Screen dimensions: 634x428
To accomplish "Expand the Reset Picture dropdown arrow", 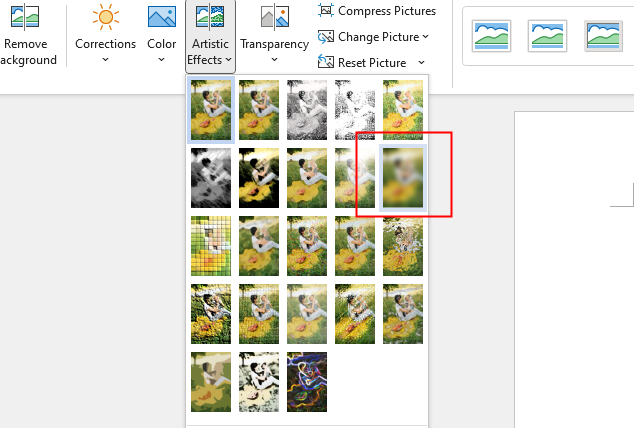I will click(421, 63).
